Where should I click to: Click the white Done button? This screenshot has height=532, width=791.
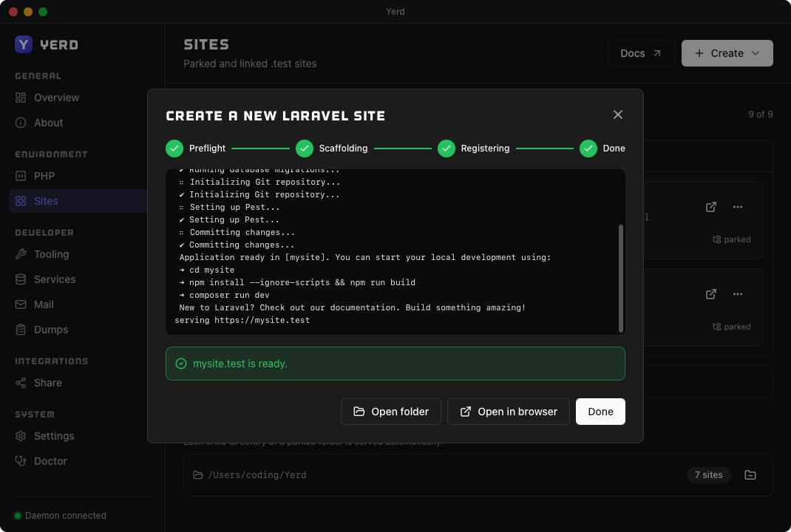(x=600, y=412)
